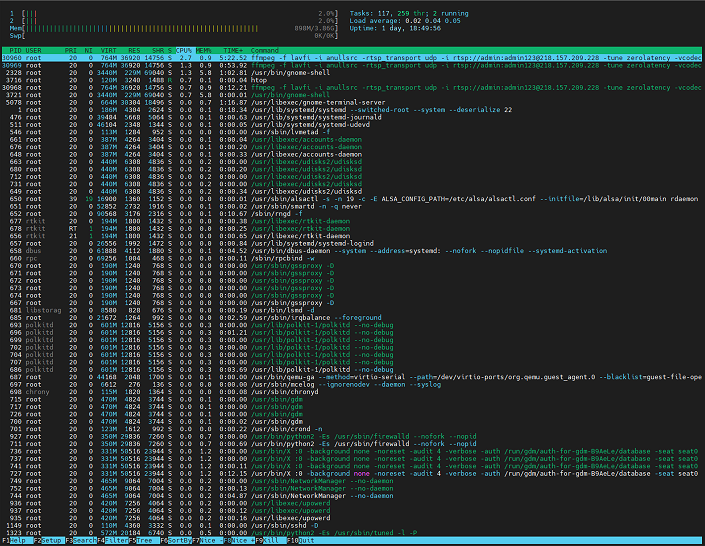Select gnome-shell thread PID 3721
Screen dimensions: 705x546
click(352, 95)
